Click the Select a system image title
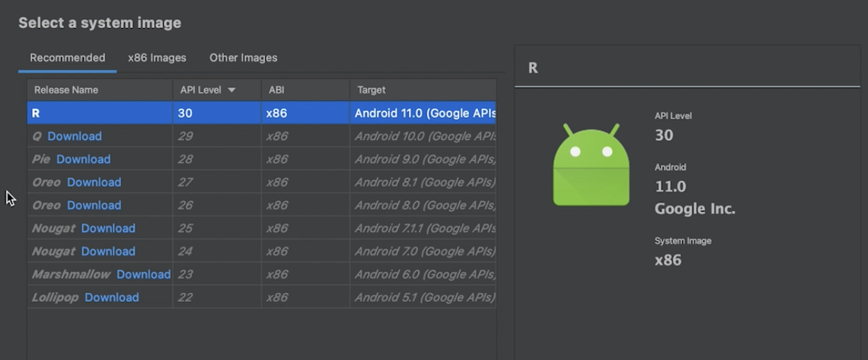The width and height of the screenshot is (868, 360). 100,23
